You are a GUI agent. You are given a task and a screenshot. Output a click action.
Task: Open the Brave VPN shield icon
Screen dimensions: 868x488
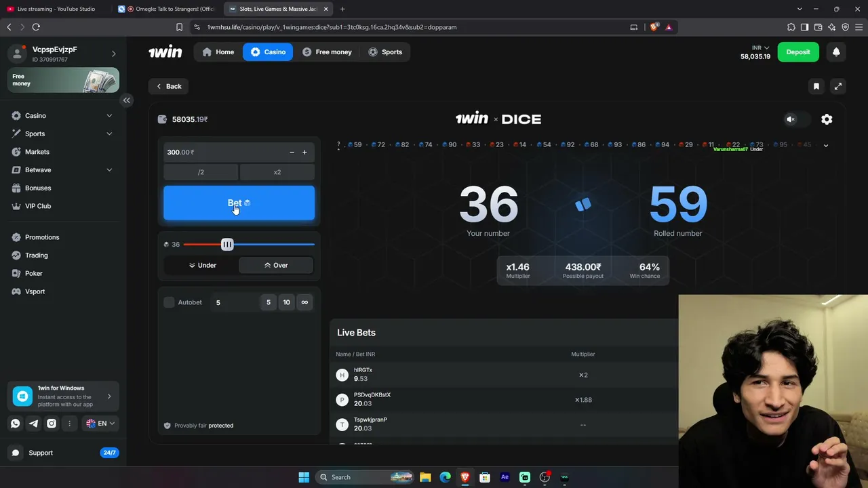click(846, 27)
